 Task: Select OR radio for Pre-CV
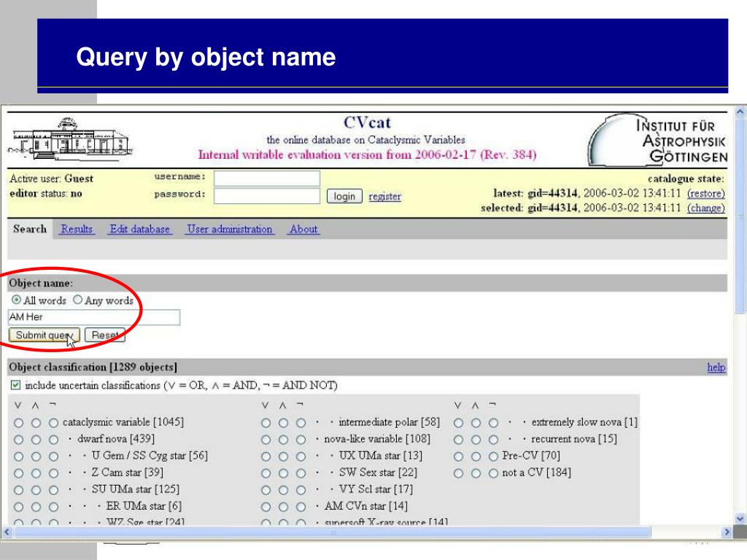[458, 456]
